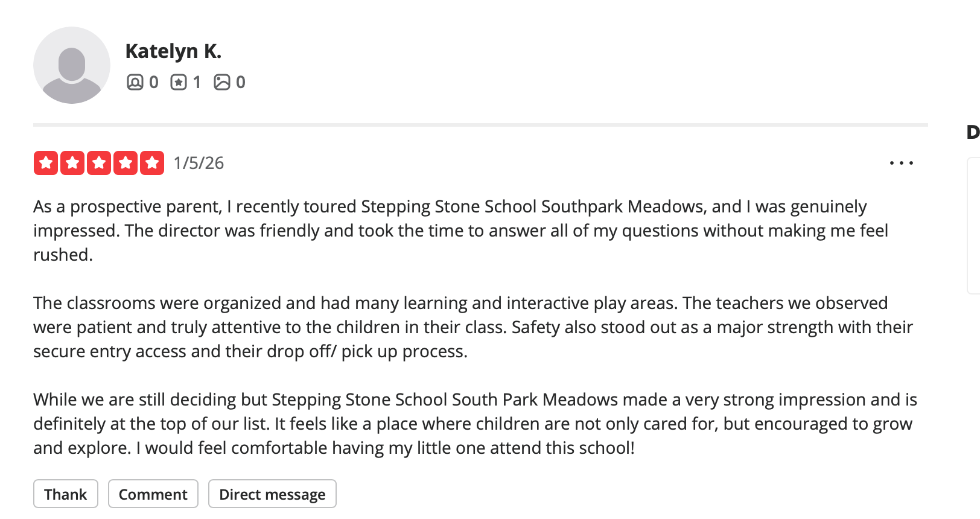
Task: Click Katelyn K.'s profile avatar
Action: click(x=71, y=65)
